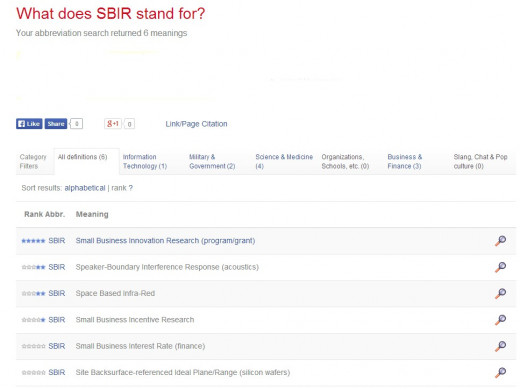Open Small Business Interest Rate (finance) meaning
Viewport: 520px width, 389px height.
pyautogui.click(x=140, y=346)
